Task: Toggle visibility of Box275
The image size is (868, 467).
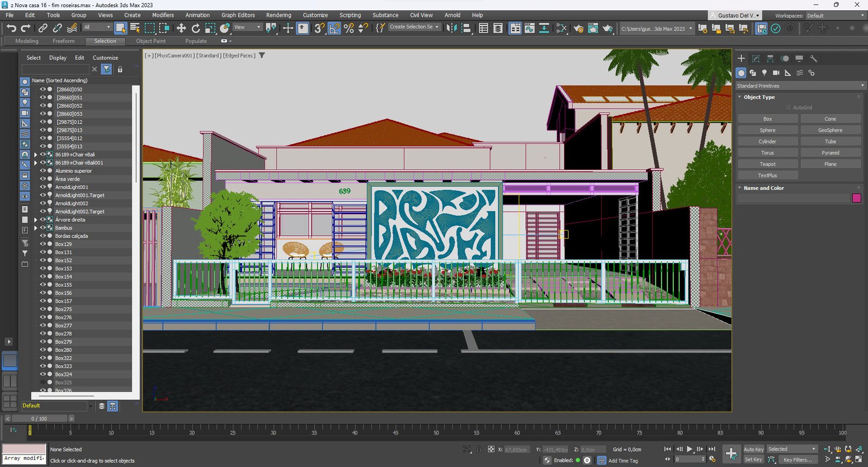Action: point(42,309)
